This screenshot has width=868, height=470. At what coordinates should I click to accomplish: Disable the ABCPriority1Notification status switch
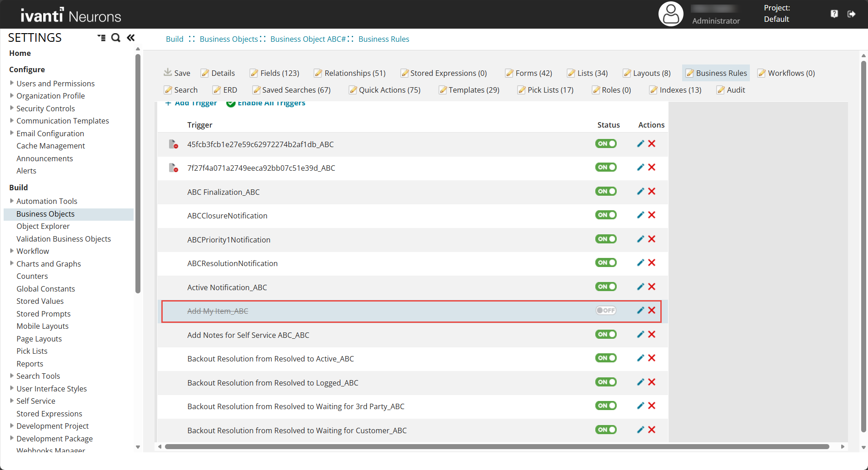pos(606,239)
